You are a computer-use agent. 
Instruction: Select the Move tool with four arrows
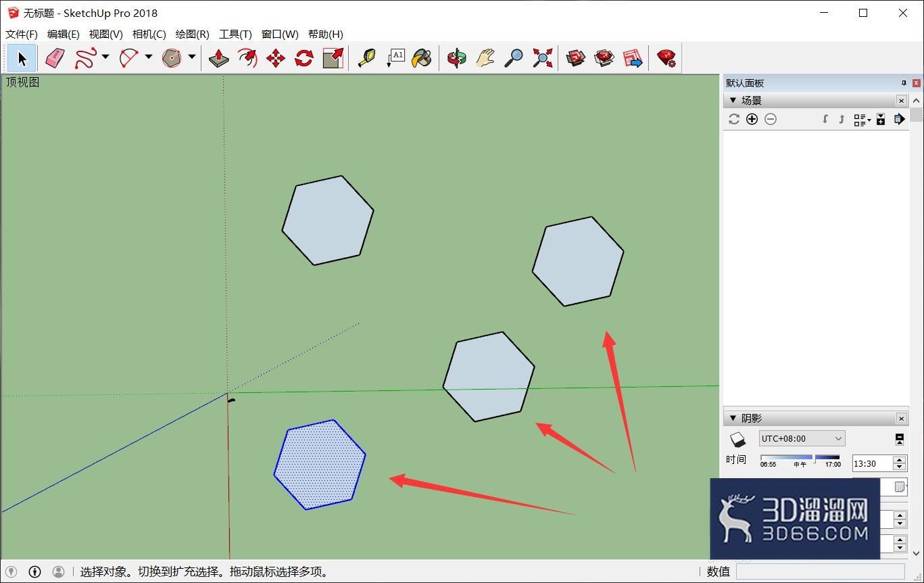coord(276,58)
